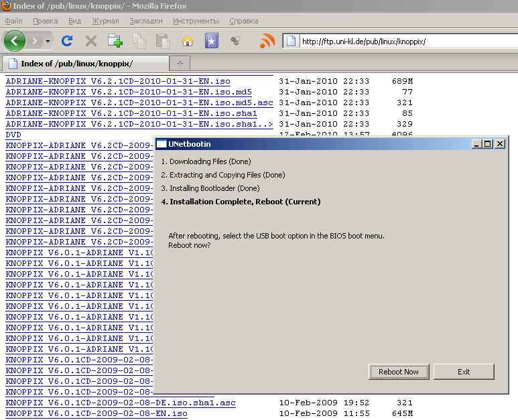Viewport: 518px width, 420px height.
Task: Open ADRIANE-KNOPPIX_V6.2.1CD-2010-01-31-EN.iso link
Action: click(x=118, y=81)
